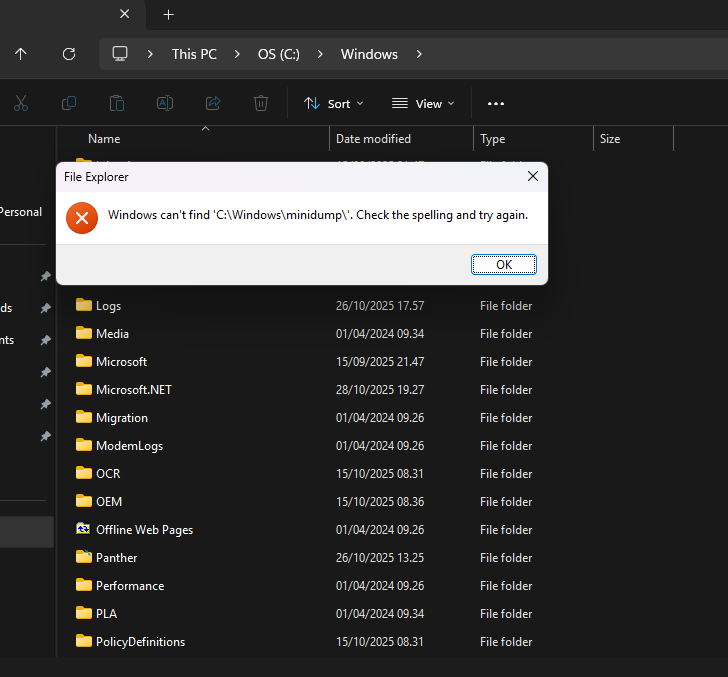The width and height of the screenshot is (728, 677).
Task: Click the Copy icon in toolbar
Action: tap(69, 103)
